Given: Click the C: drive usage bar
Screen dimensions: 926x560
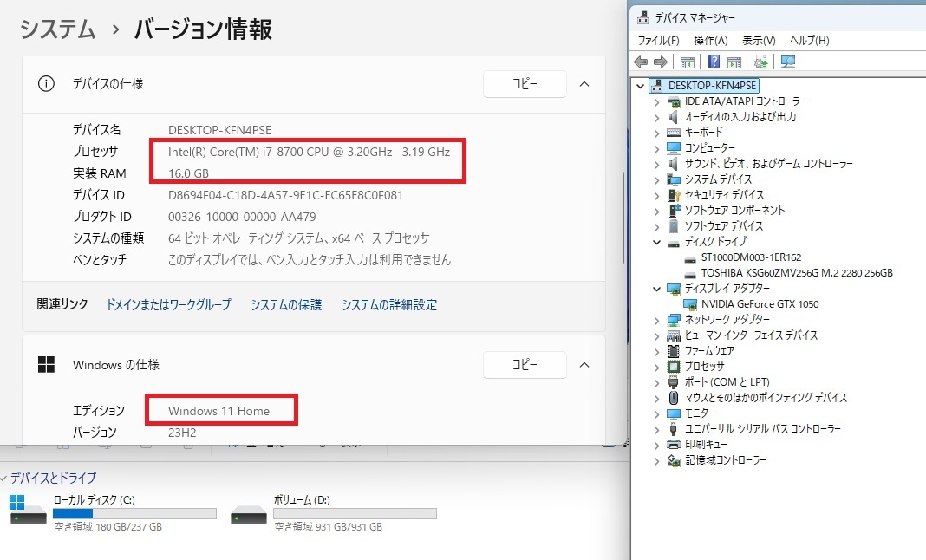Looking at the screenshot, I should (x=134, y=513).
